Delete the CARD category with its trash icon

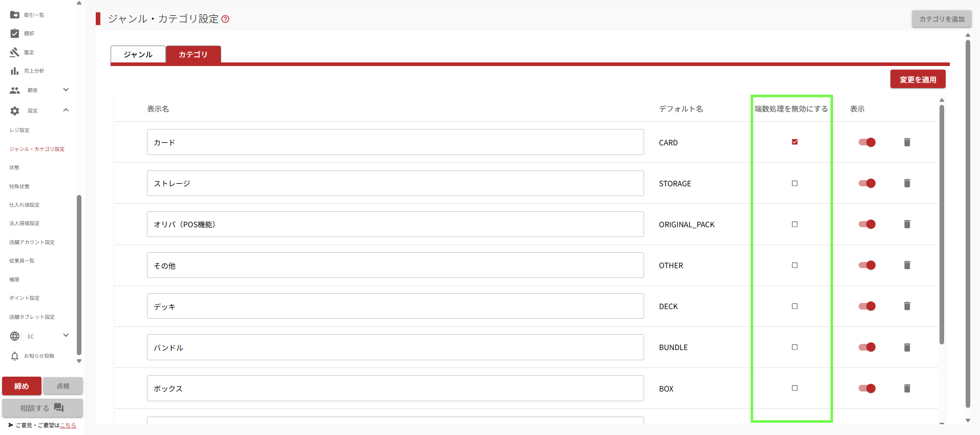coord(907,142)
